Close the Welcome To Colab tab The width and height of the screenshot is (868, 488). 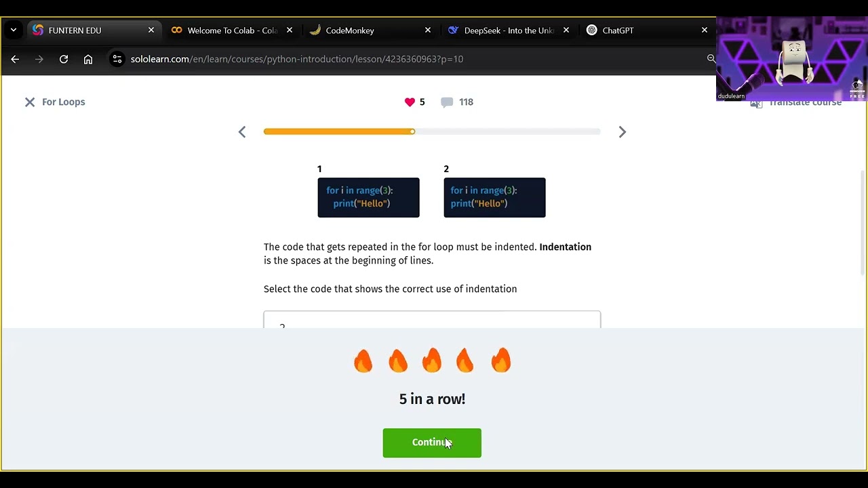290,30
